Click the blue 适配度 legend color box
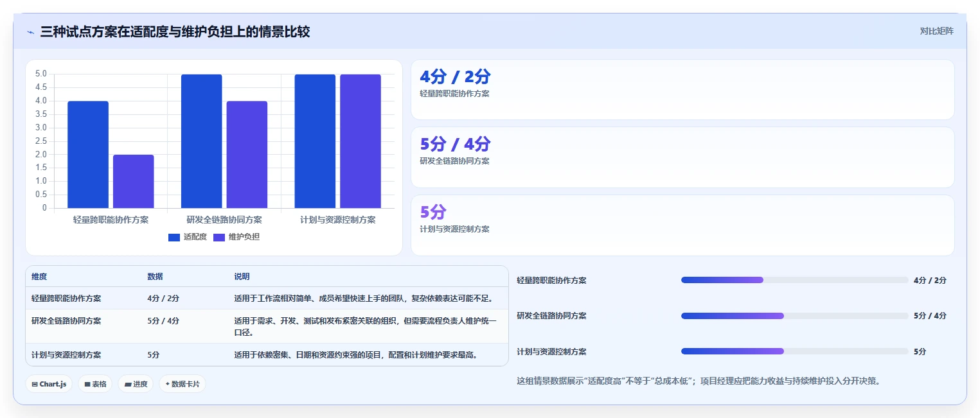 174,237
